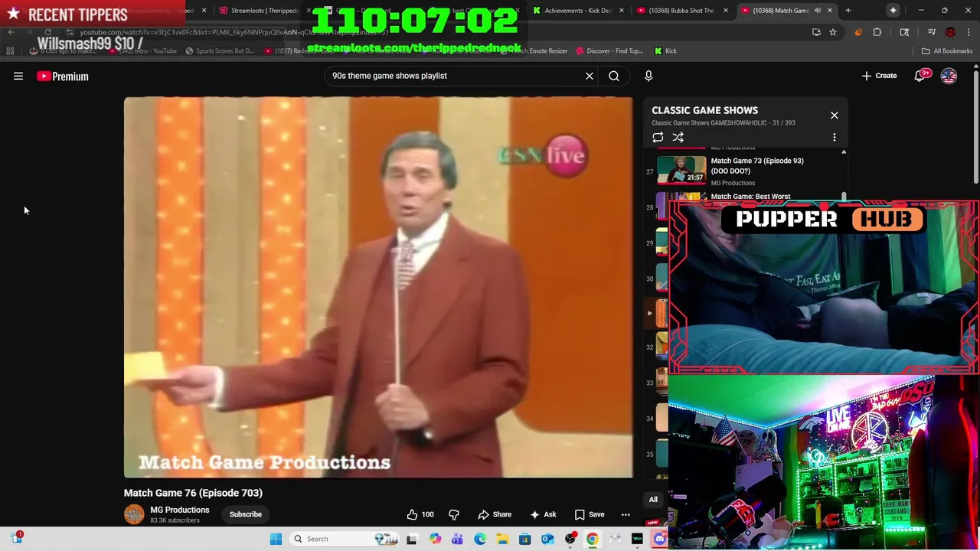This screenshot has height=551, width=980.
Task: Subscribe to MG Productions
Action: [x=246, y=514]
